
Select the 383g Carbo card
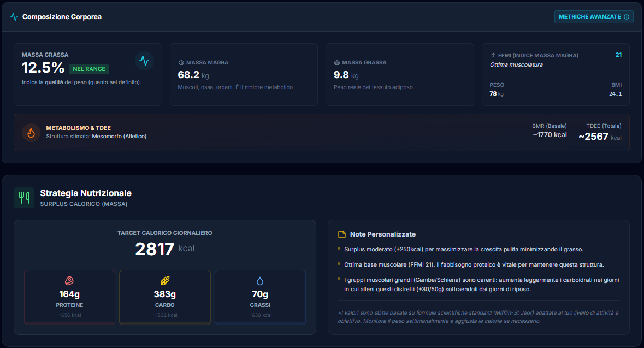(165, 297)
